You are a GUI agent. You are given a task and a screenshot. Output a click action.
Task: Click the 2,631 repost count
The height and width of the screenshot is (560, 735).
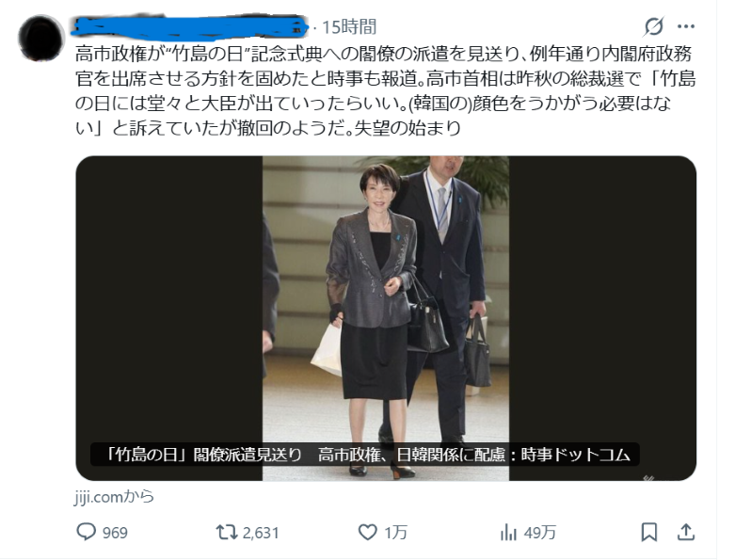click(261, 533)
